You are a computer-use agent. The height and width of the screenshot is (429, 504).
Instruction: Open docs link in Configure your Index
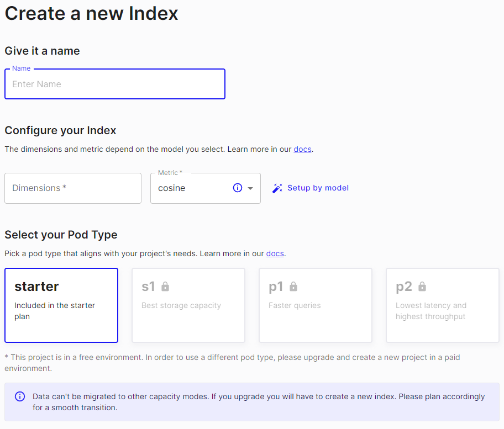tap(302, 149)
